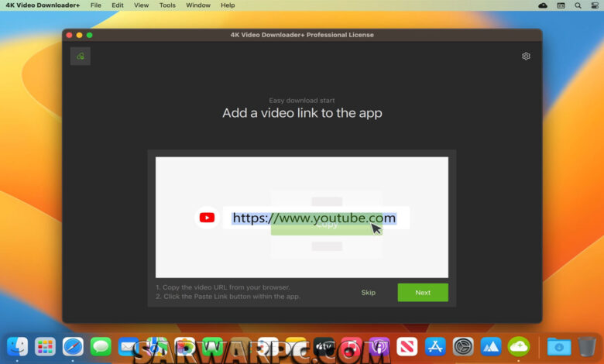604x364 pixels.
Task: Open the Downloads folder in the Dock
Action: click(x=559, y=346)
